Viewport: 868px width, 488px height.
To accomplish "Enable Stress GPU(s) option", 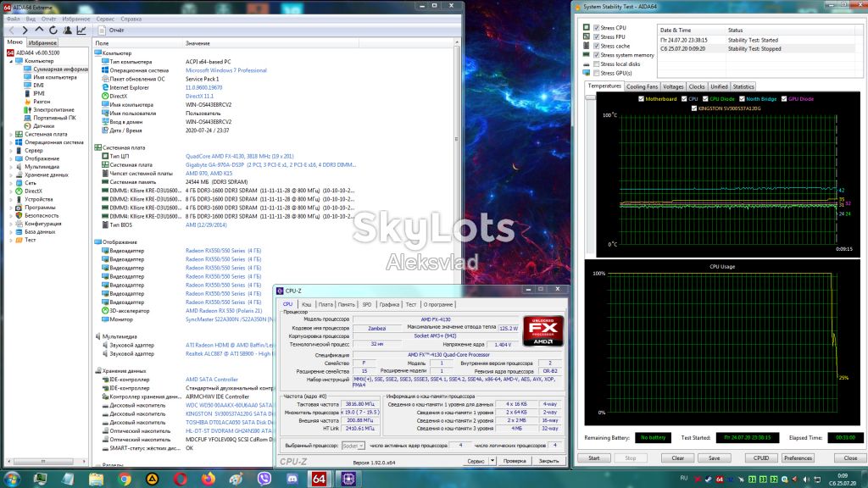I will (596, 73).
